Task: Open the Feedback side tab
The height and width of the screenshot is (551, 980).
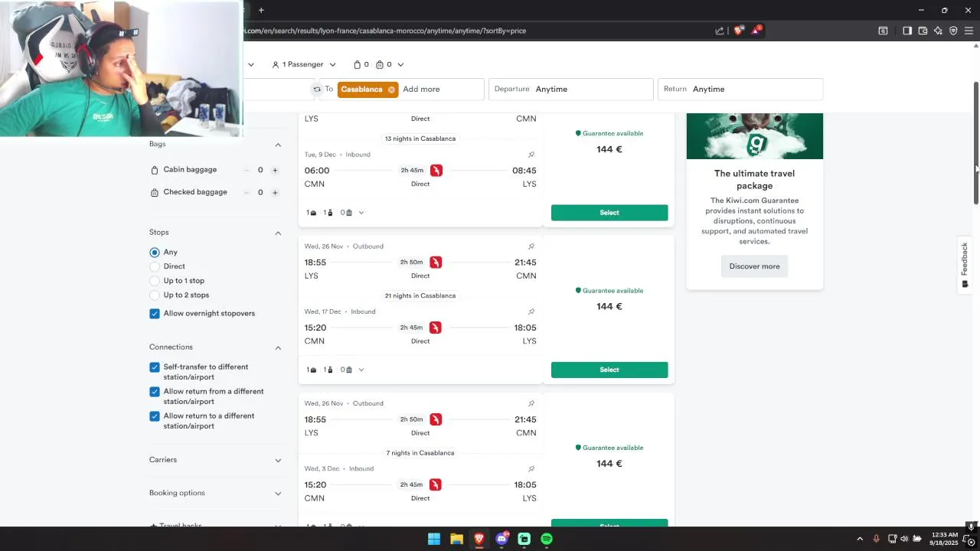Action: point(965,265)
